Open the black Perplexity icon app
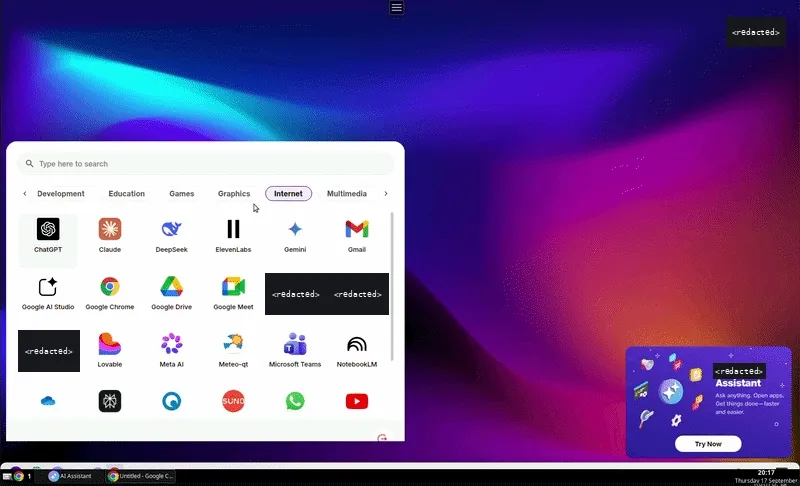The height and width of the screenshot is (486, 800). coord(110,401)
